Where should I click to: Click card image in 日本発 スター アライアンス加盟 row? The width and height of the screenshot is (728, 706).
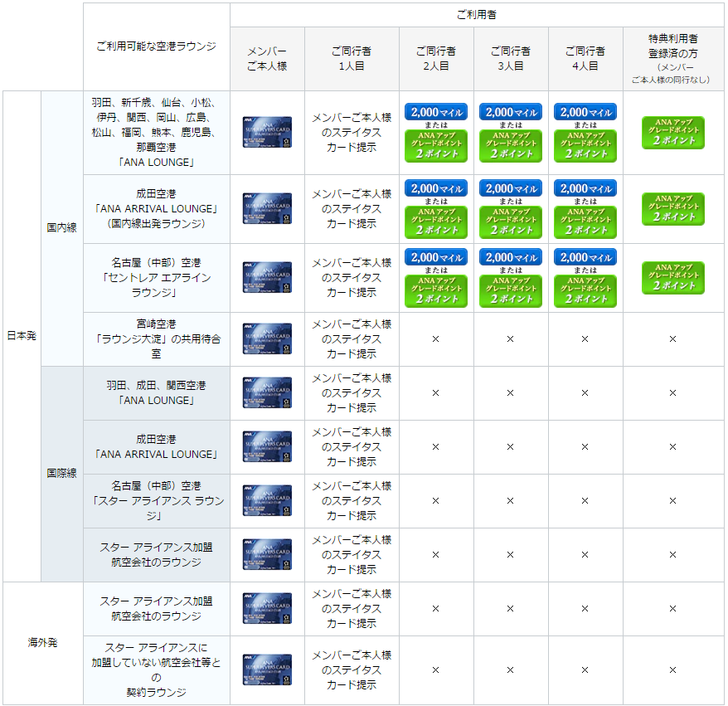(x=267, y=554)
